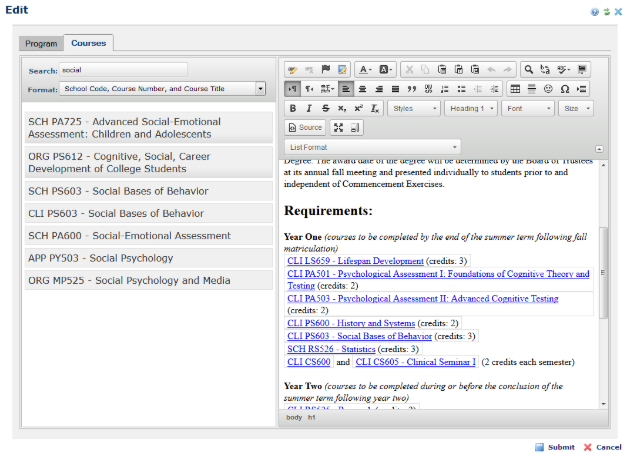Screen dimensions: 628x463
Task: Click the show blocks icon
Action: (355, 127)
